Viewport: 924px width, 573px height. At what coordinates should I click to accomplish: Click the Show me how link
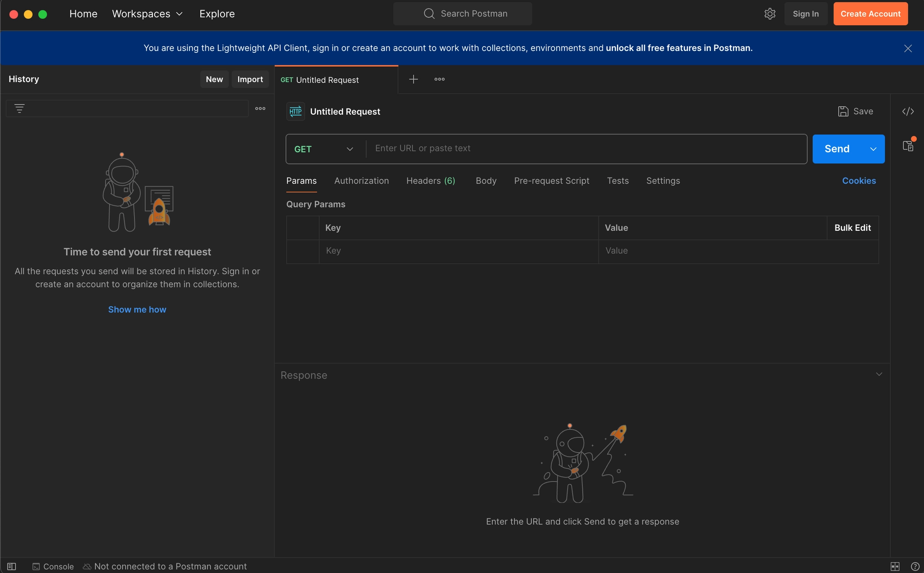[137, 309]
